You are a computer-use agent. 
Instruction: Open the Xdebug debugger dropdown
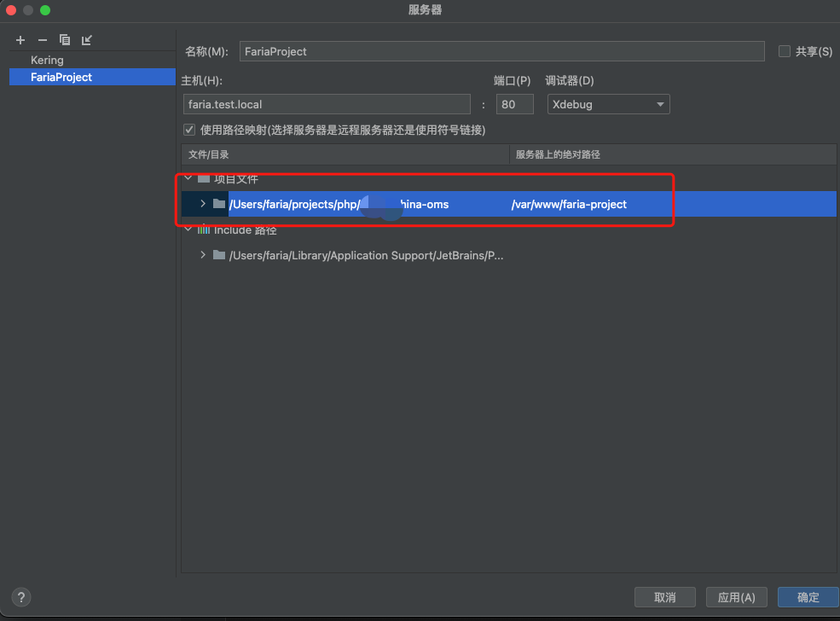(x=608, y=104)
